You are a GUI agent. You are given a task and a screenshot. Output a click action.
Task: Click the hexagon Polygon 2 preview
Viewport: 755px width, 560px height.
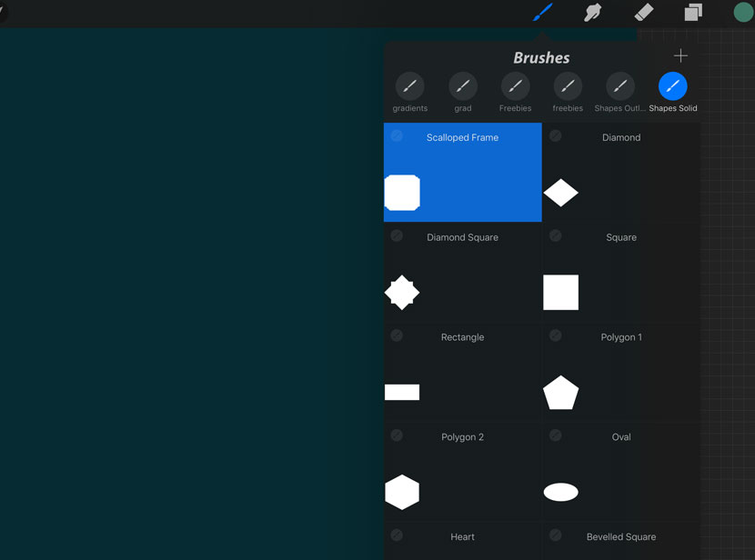coord(402,492)
